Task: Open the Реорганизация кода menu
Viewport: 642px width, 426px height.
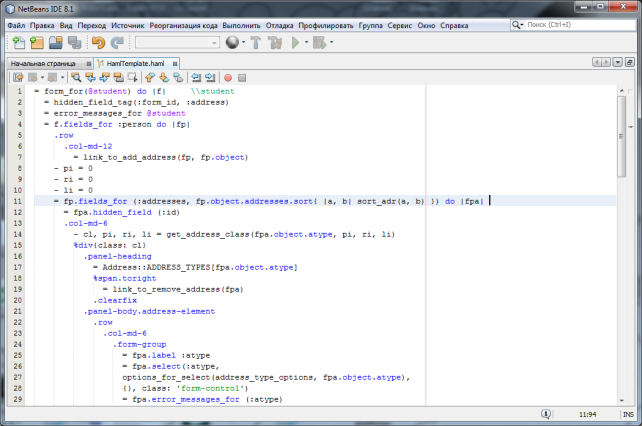Action: point(183,25)
